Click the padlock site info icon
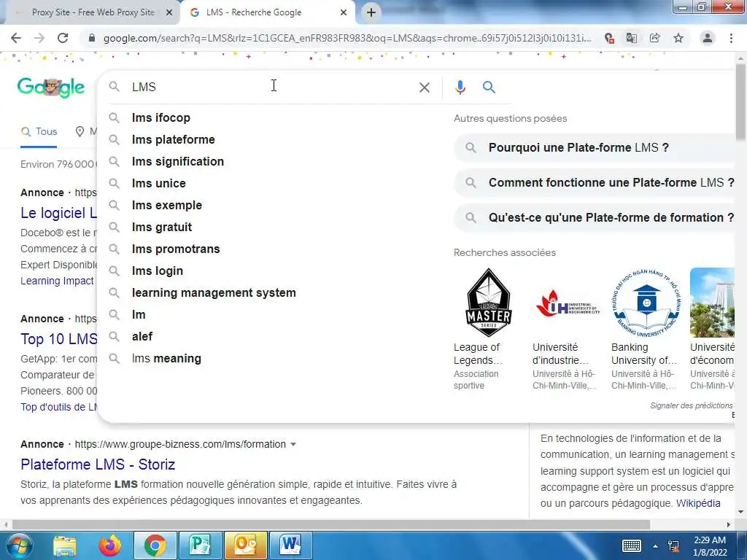The width and height of the screenshot is (747, 560). pyautogui.click(x=92, y=38)
